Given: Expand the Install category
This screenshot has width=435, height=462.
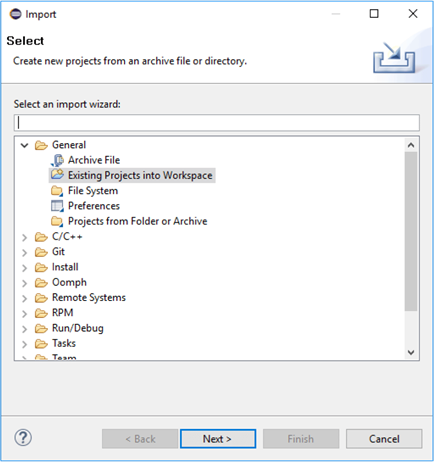Looking at the screenshot, I should 24,268.
